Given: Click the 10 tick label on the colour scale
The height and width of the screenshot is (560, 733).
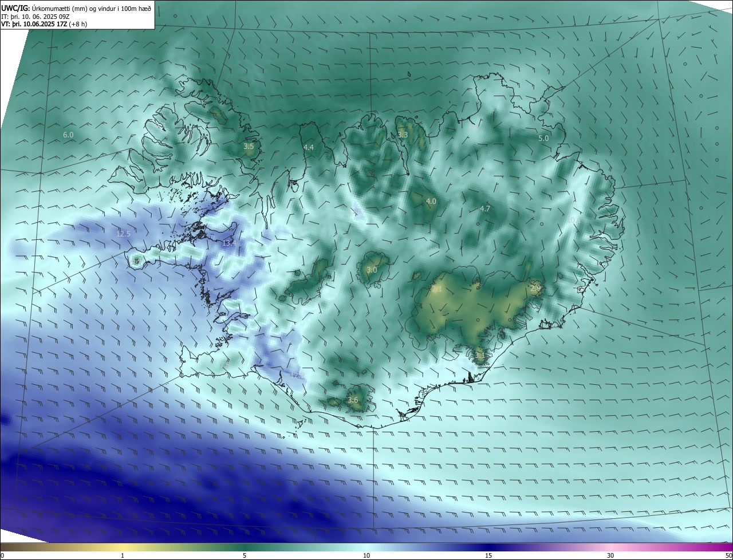Looking at the screenshot, I should pyautogui.click(x=366, y=555).
